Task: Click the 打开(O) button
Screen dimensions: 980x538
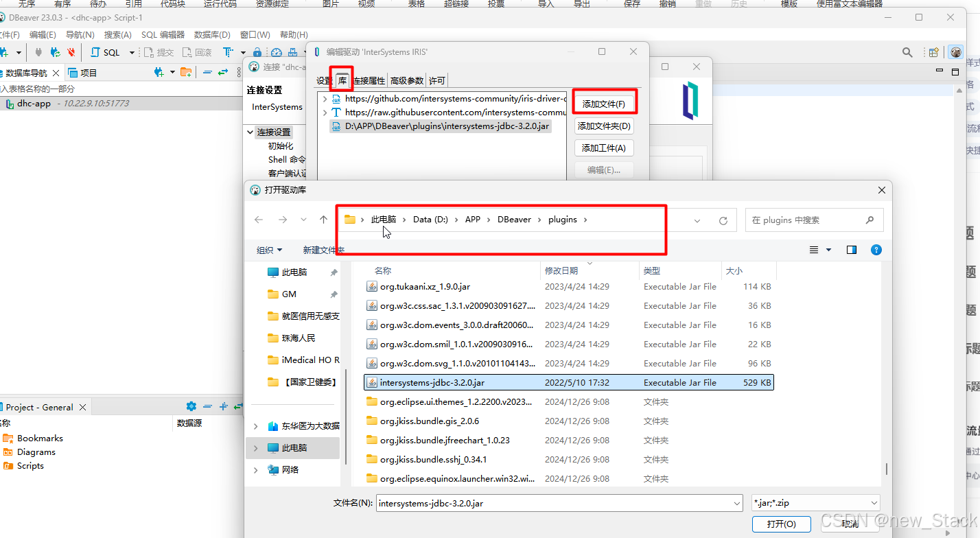Action: point(782,524)
